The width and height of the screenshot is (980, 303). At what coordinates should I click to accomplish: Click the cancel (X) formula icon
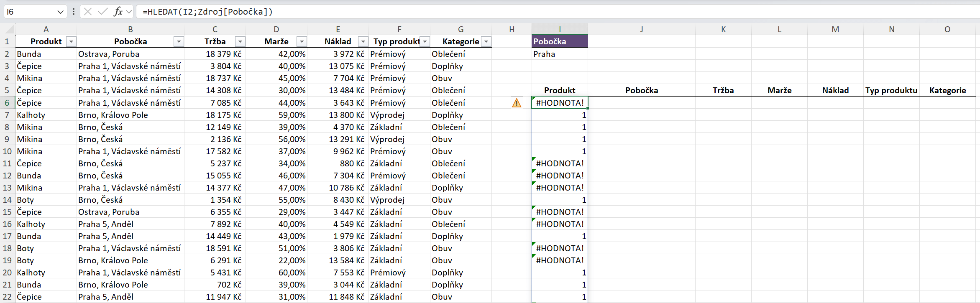tap(88, 12)
